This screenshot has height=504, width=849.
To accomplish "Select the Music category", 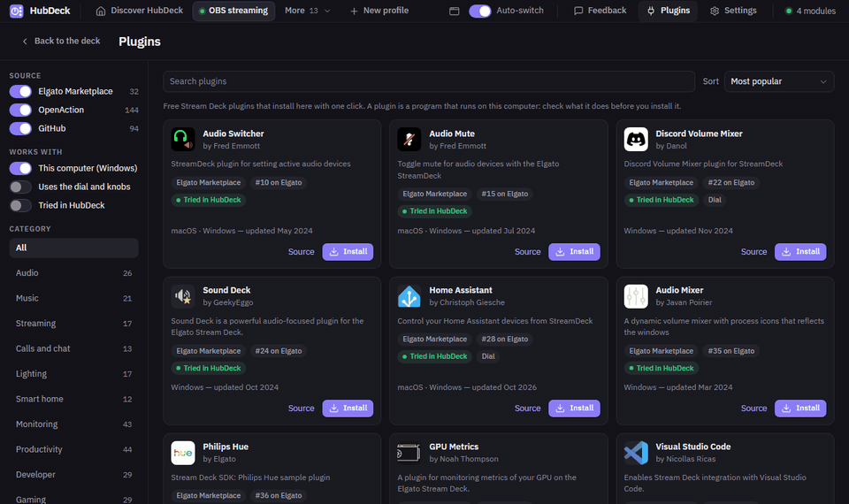I will pos(73,298).
